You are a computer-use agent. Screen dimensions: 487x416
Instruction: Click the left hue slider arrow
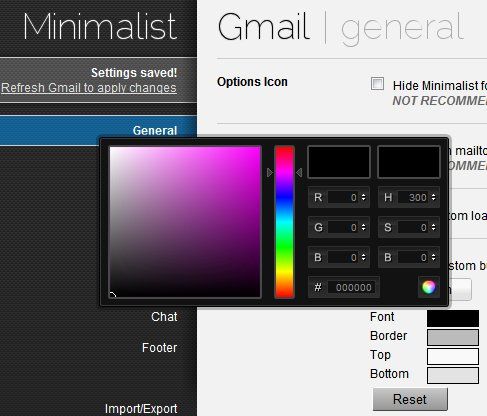pos(270,173)
